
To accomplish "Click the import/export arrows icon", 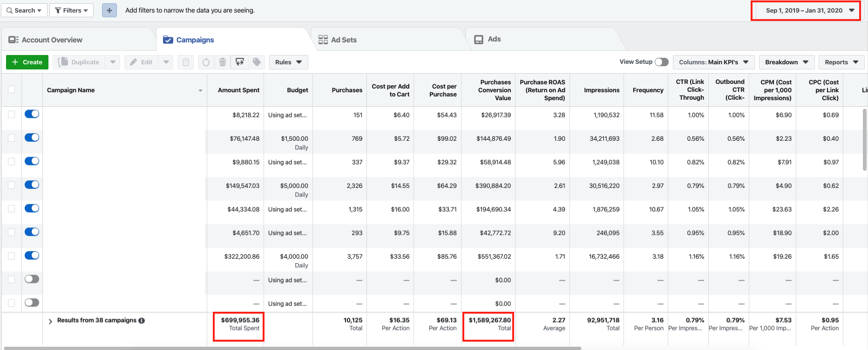I will (x=240, y=62).
